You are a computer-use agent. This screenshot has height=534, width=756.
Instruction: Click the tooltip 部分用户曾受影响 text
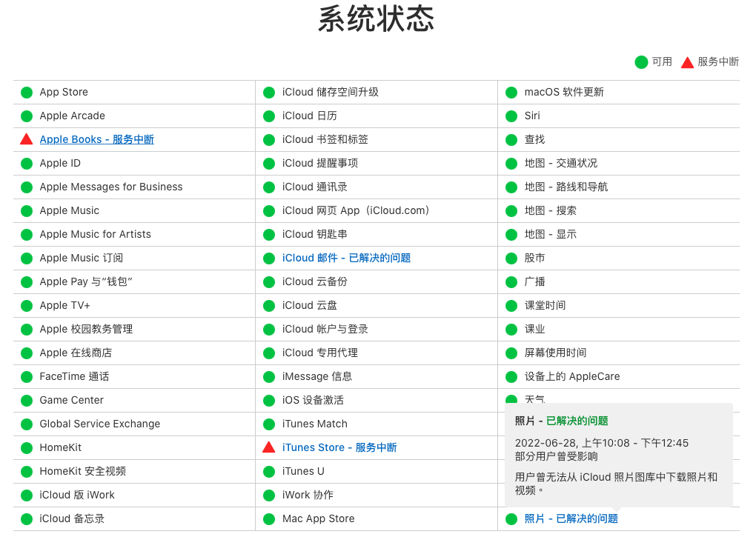pos(556,456)
